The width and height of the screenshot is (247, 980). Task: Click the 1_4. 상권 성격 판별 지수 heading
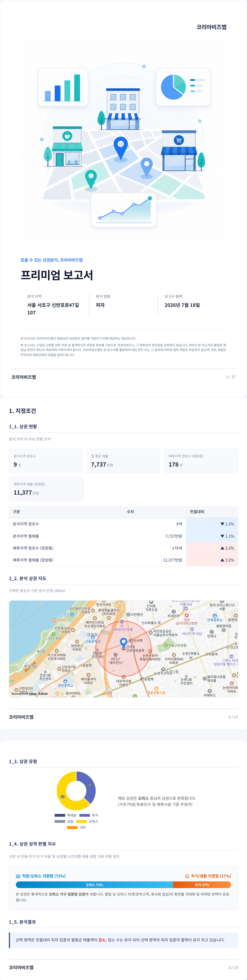click(32, 844)
